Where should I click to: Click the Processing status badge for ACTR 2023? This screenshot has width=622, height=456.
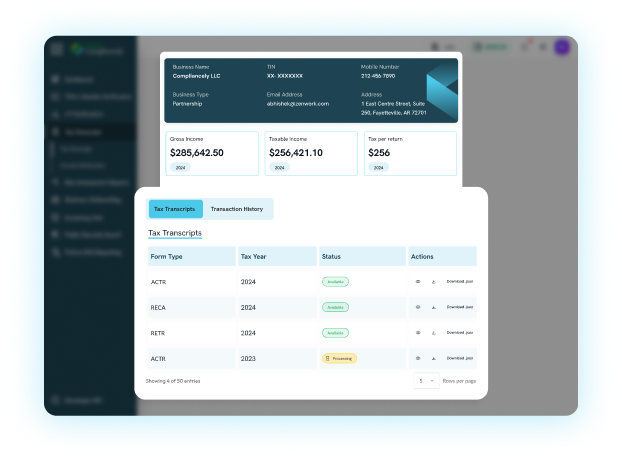click(339, 358)
